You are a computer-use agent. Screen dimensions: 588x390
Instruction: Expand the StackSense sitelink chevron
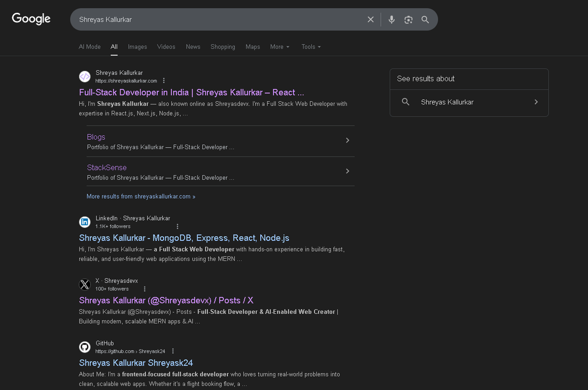point(347,171)
